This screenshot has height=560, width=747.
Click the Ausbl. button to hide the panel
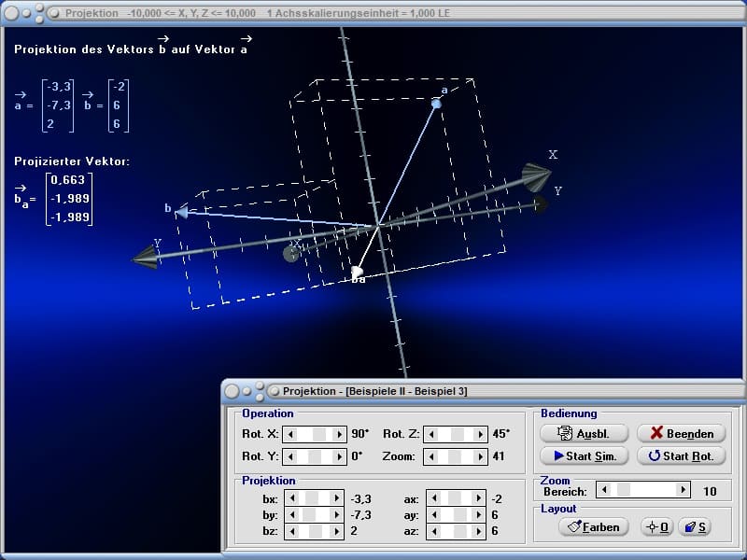(585, 433)
